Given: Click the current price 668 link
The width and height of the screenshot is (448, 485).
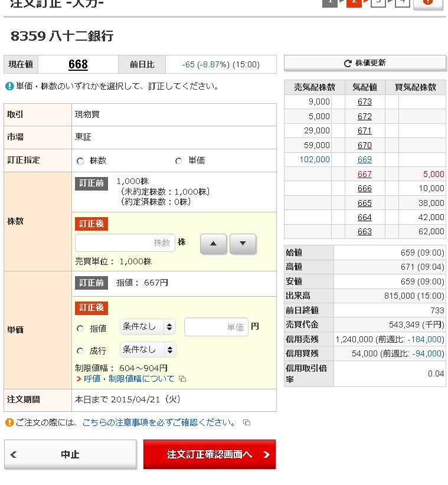Looking at the screenshot, I should [78, 64].
